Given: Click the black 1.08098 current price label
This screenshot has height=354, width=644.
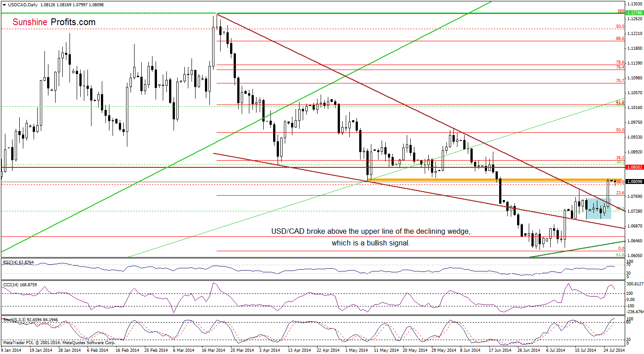Looking at the screenshot, I should (635, 182).
